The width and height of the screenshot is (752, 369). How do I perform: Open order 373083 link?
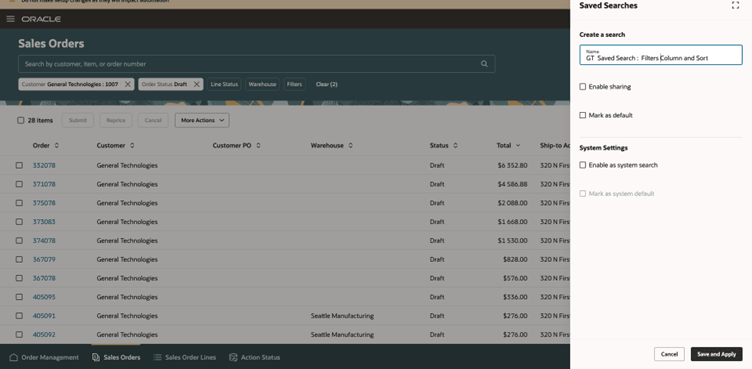(44, 222)
